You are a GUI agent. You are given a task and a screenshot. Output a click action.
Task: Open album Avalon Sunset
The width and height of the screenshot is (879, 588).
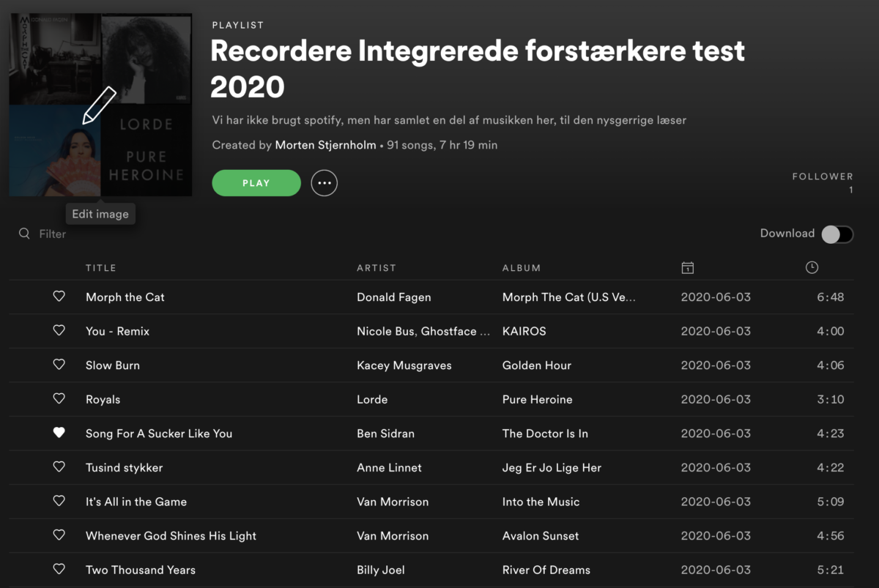(x=541, y=535)
